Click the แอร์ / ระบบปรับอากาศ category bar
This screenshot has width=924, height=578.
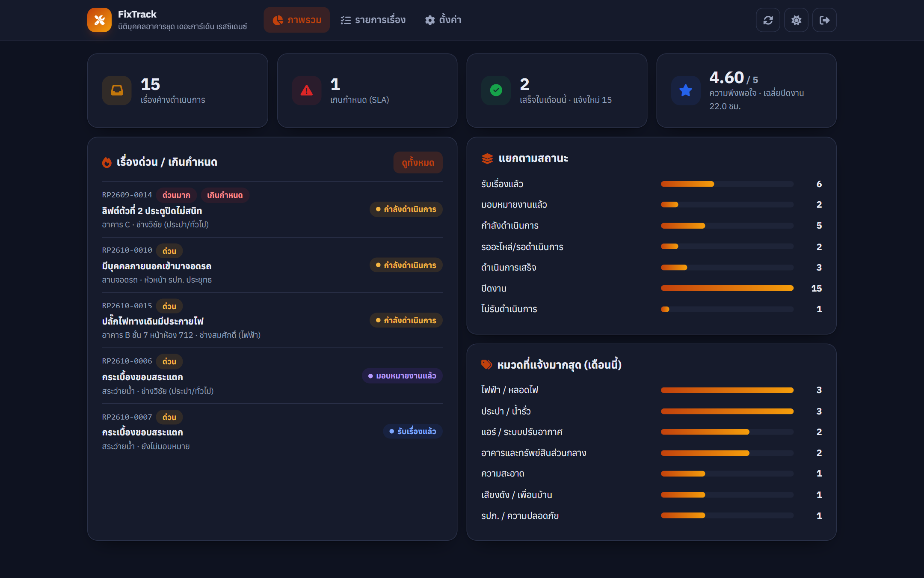click(x=727, y=432)
